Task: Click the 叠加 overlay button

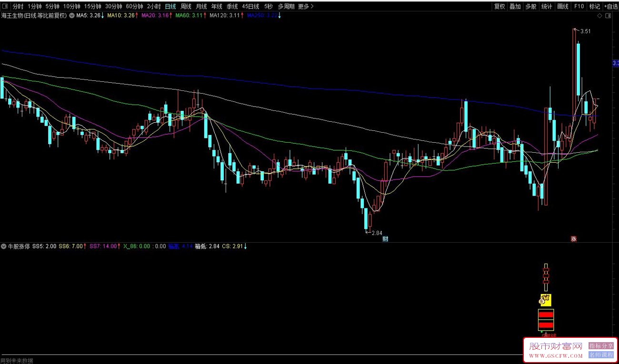Action: click(x=515, y=7)
